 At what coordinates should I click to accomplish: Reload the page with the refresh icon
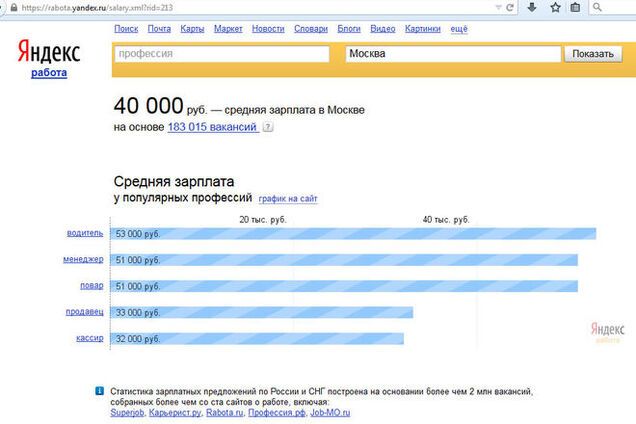click(x=510, y=7)
